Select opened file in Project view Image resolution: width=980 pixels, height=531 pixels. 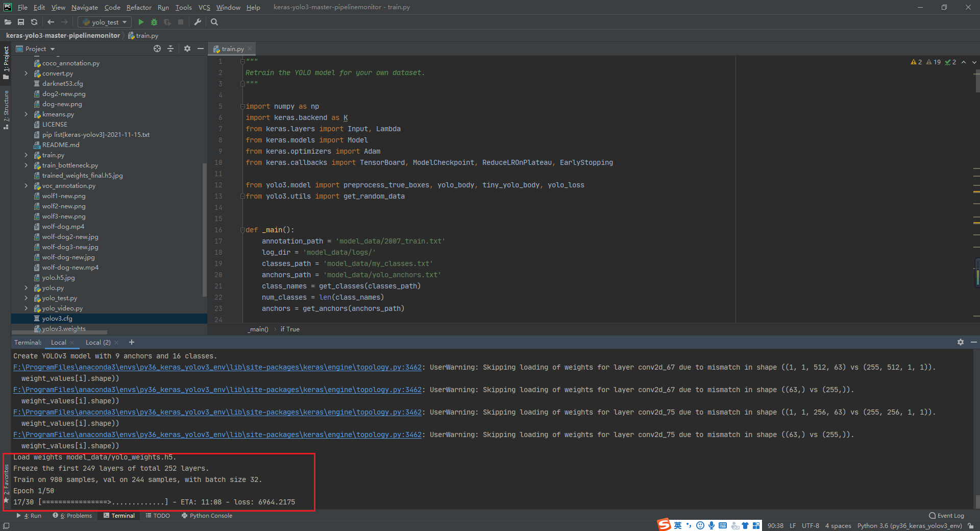157,49
